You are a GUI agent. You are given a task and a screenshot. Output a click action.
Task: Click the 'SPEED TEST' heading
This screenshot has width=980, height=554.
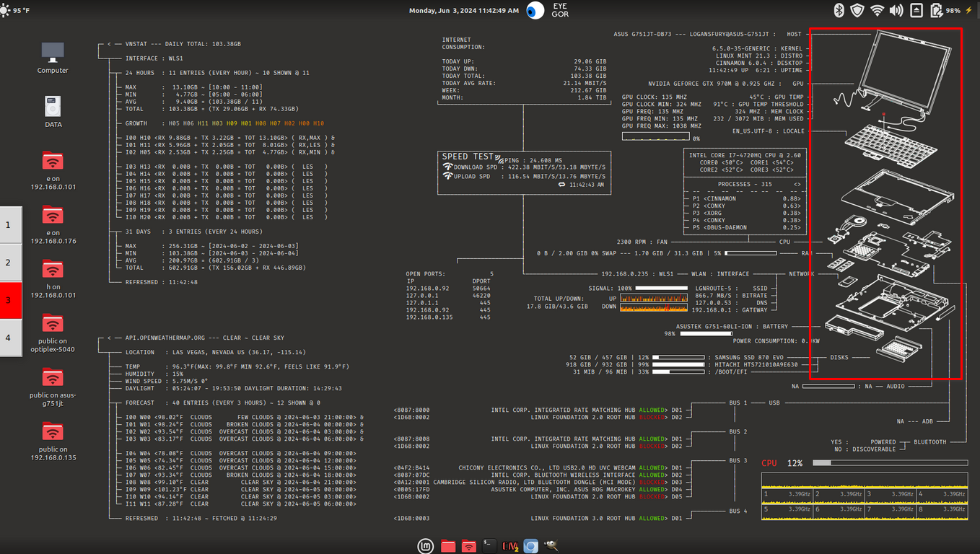pos(468,157)
